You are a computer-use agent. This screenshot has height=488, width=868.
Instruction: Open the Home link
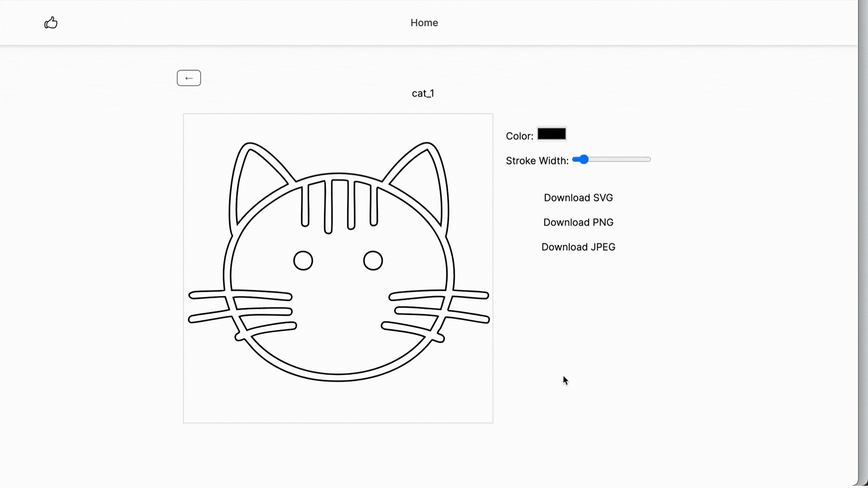pyautogui.click(x=424, y=23)
